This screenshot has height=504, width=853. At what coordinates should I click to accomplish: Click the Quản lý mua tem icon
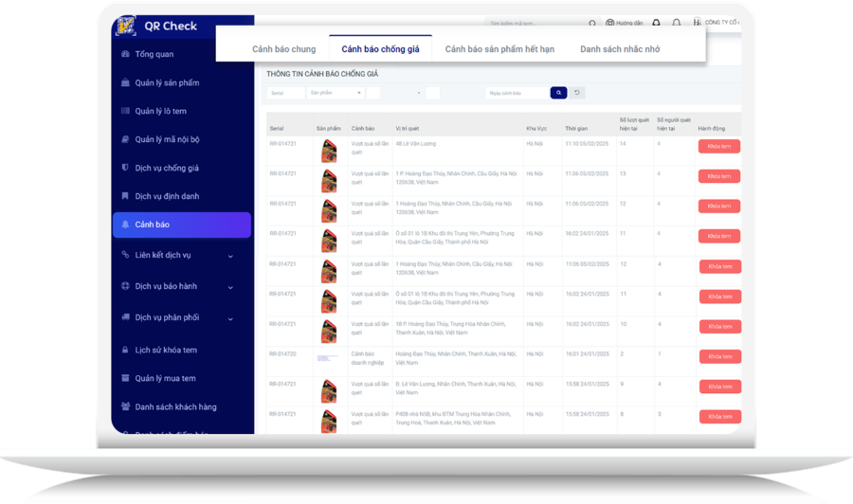click(125, 378)
